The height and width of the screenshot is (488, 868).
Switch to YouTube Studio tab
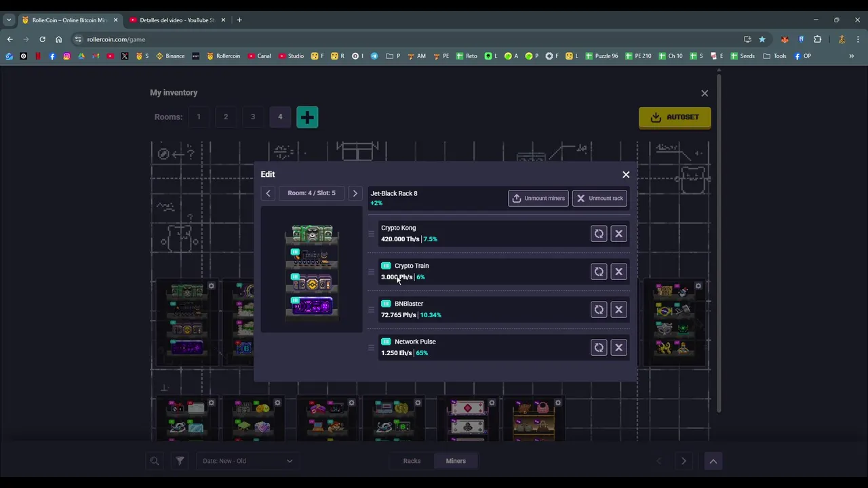(x=176, y=20)
